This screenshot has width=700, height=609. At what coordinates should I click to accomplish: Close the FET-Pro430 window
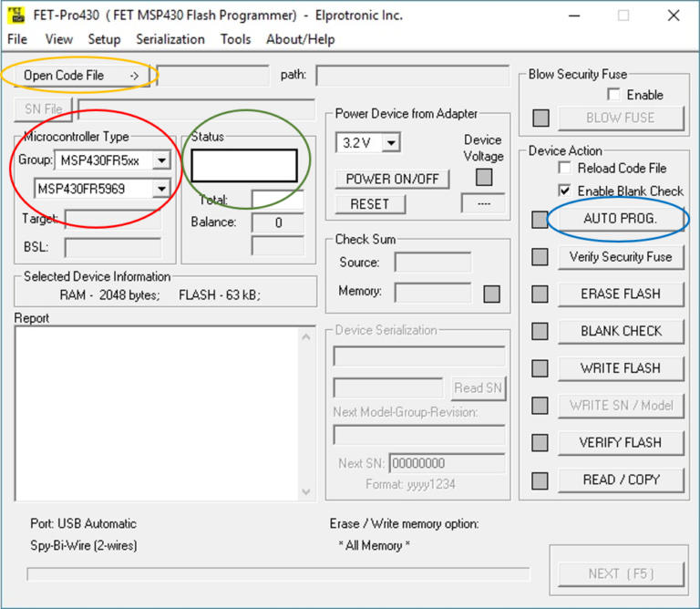click(x=674, y=15)
